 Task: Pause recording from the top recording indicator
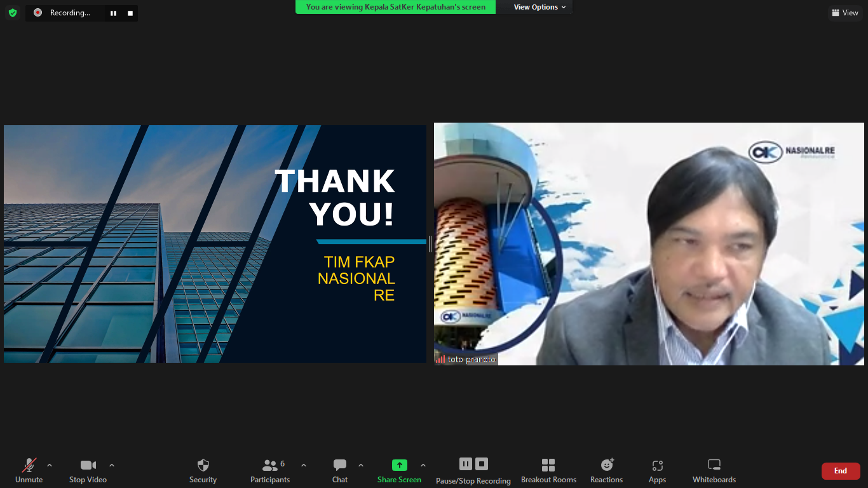(113, 13)
